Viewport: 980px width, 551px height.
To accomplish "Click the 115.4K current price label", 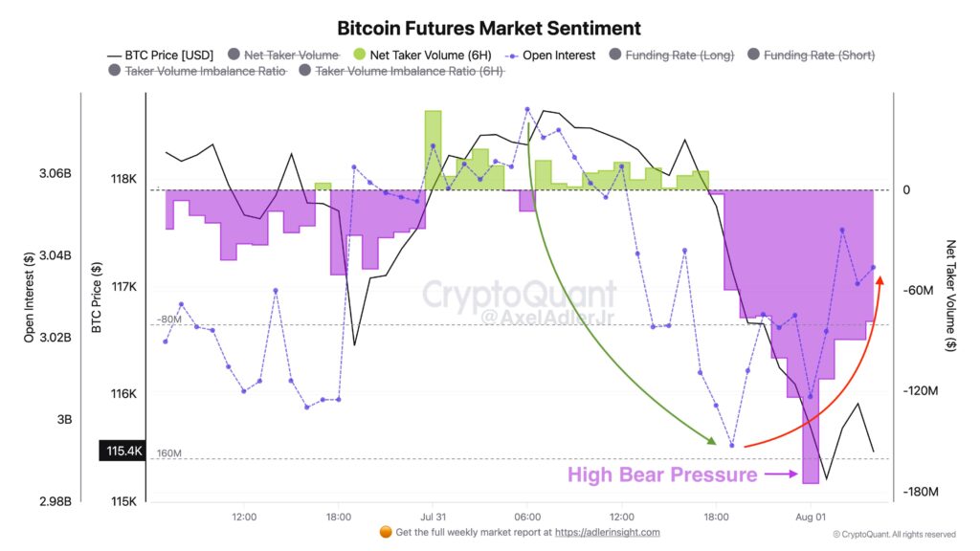I will click(122, 451).
